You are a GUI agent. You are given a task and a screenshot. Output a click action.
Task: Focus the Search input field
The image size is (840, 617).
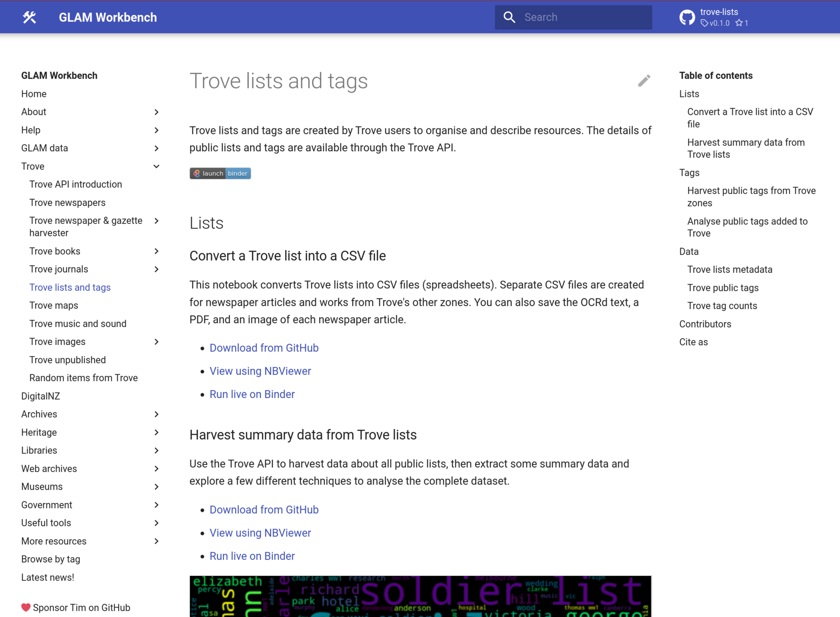pos(573,17)
